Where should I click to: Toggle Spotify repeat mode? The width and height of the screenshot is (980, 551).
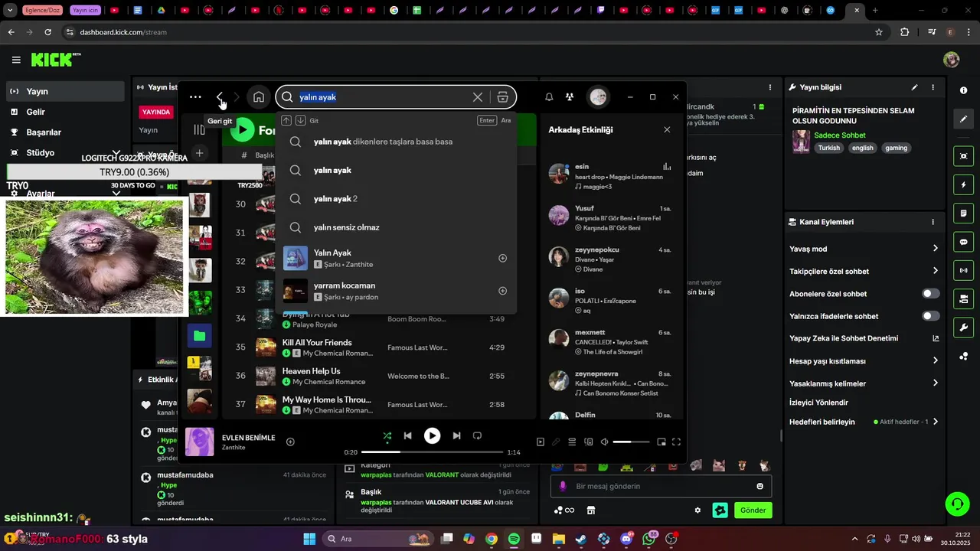477,436
